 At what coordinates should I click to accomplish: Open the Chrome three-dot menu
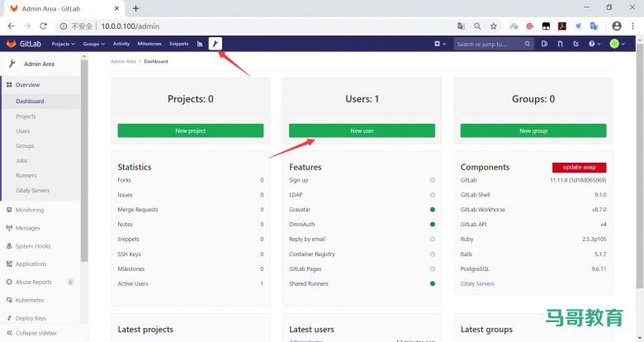click(x=633, y=26)
